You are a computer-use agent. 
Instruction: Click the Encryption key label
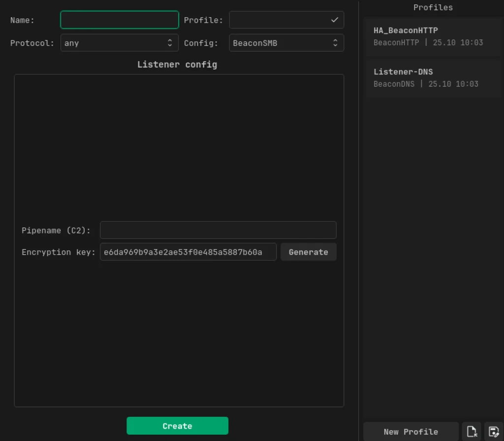click(58, 252)
